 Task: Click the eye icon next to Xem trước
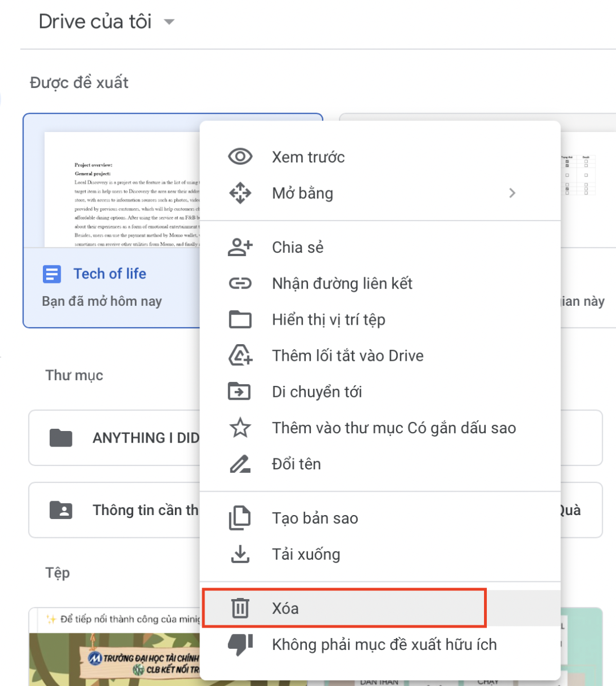(x=241, y=156)
